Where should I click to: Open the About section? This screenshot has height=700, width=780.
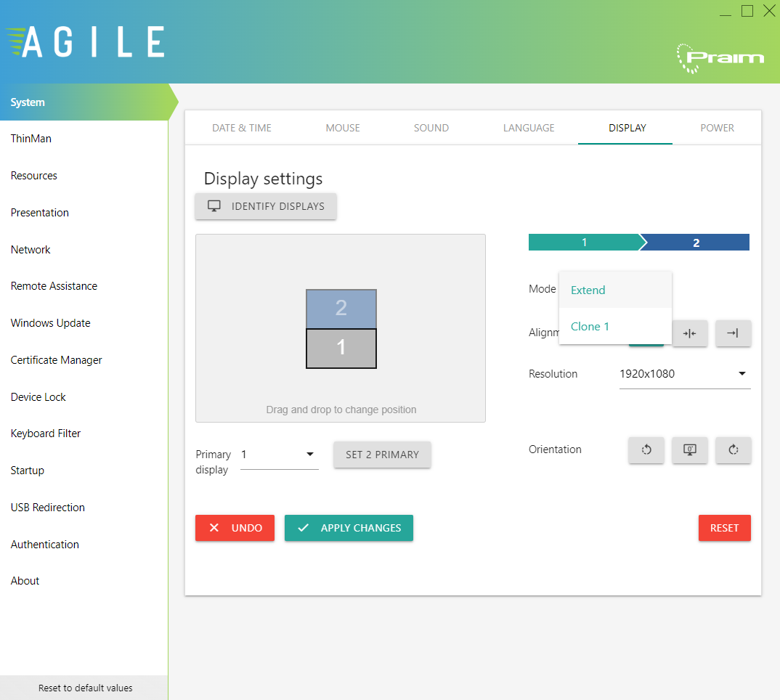pyautogui.click(x=84, y=581)
